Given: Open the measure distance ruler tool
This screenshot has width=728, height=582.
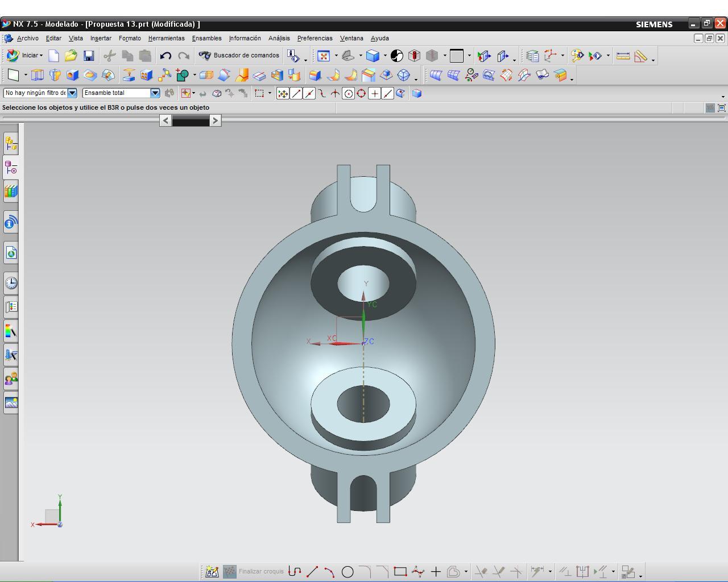Looking at the screenshot, I should click(x=623, y=56).
